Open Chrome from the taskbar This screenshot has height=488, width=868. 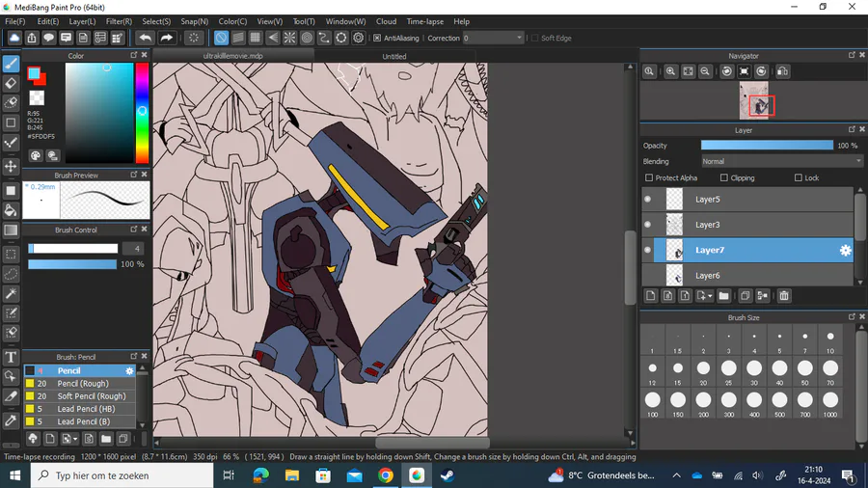386,475
